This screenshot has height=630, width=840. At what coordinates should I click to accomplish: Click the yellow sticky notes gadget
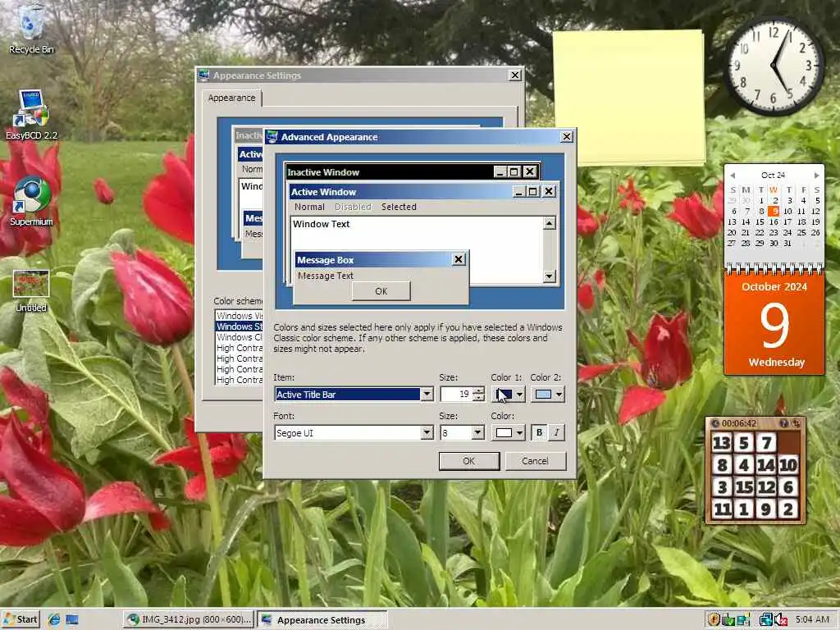628,97
